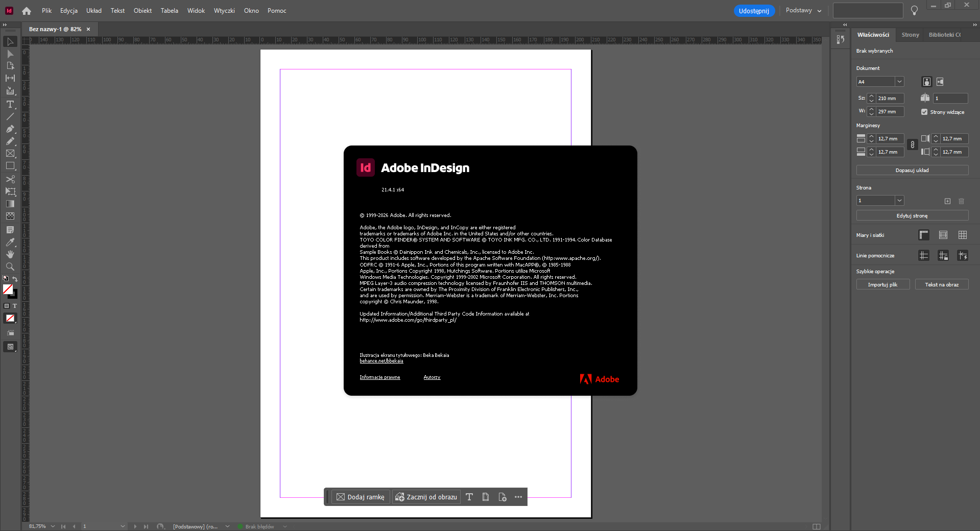Screen dimensions: 980x531
Task: Click the fill color swatch in toolbox
Action: 8,289
